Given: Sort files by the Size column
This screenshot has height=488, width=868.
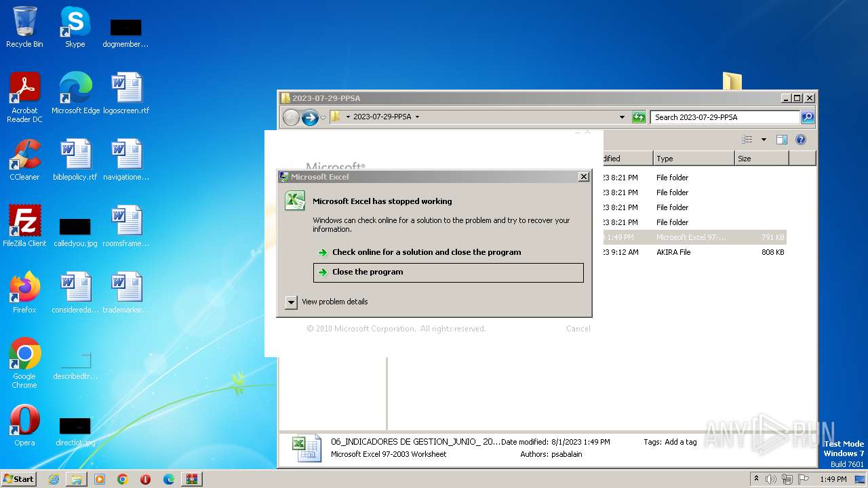Looking at the screenshot, I should 762,159.
